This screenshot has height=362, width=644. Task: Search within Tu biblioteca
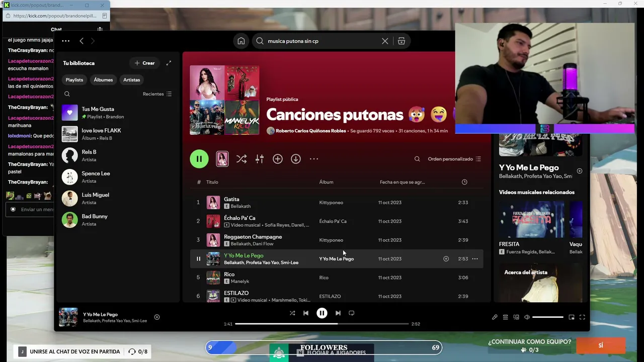(67, 94)
